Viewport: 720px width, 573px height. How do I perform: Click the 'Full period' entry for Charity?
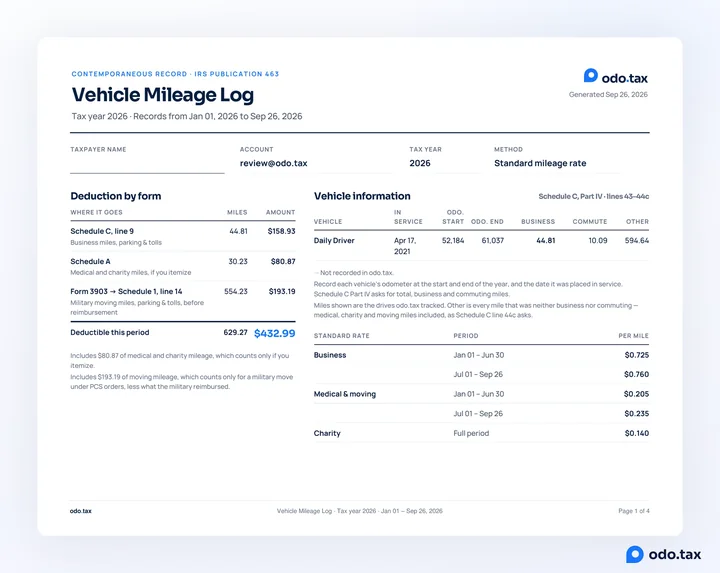[471, 433]
